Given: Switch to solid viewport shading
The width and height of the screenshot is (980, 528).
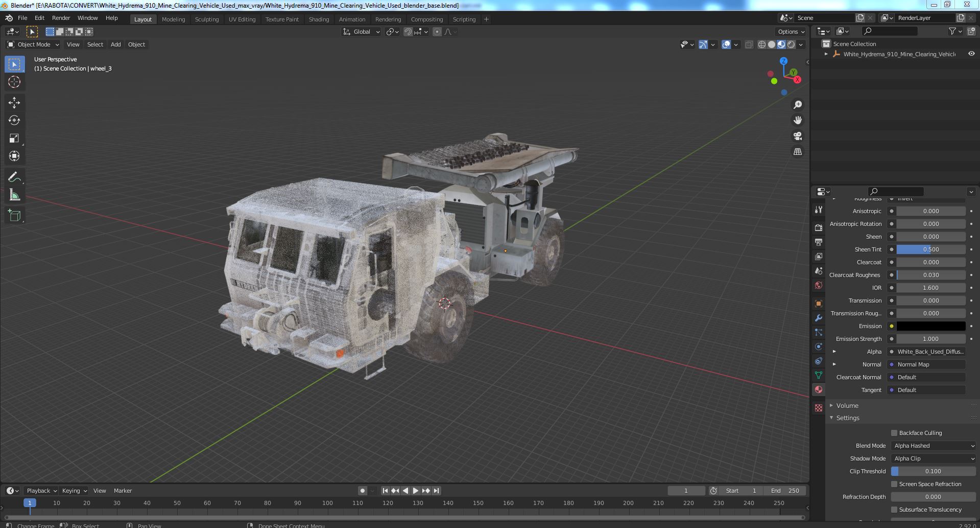Looking at the screenshot, I should (772, 44).
